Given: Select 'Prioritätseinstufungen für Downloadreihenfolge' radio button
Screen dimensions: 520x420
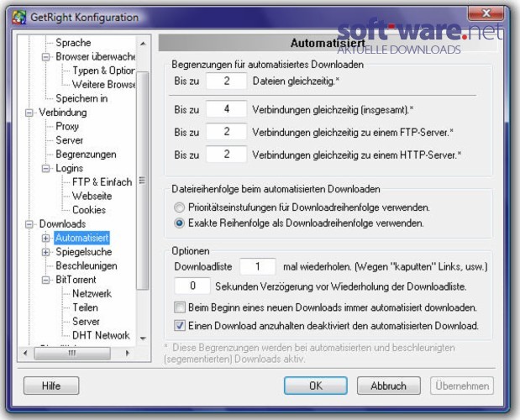Looking at the screenshot, I should click(179, 207).
